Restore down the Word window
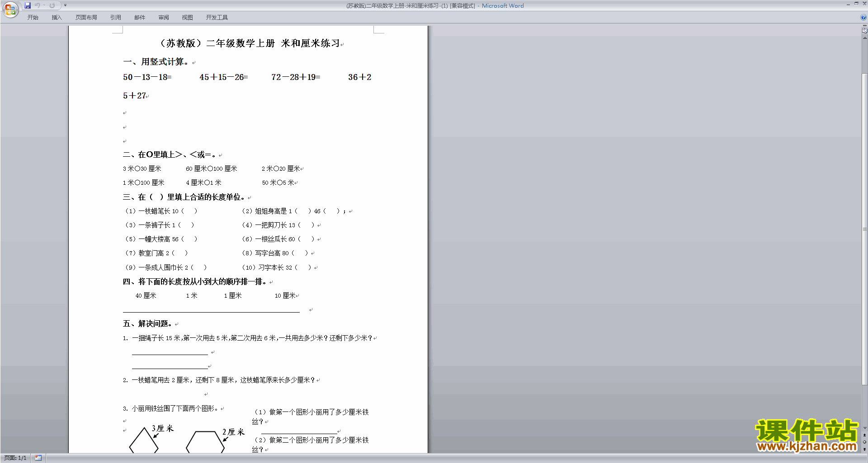Image resolution: width=868 pixels, height=463 pixels. [x=856, y=4]
